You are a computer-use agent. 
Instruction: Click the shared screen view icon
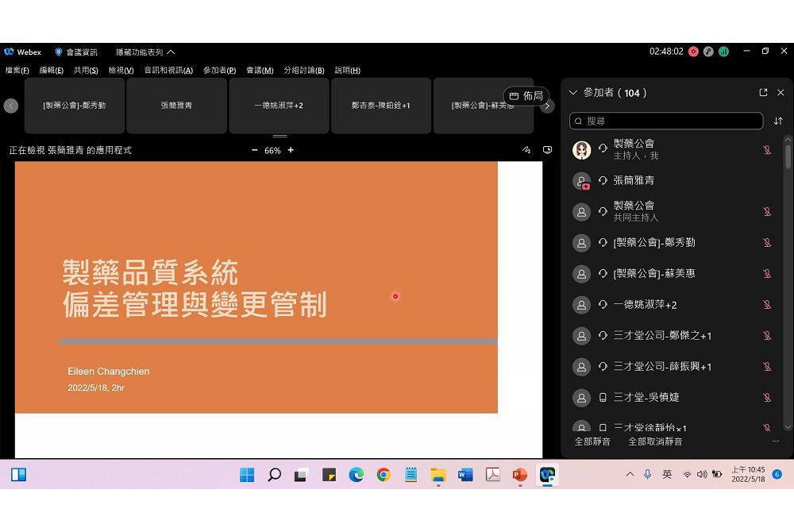(x=547, y=150)
